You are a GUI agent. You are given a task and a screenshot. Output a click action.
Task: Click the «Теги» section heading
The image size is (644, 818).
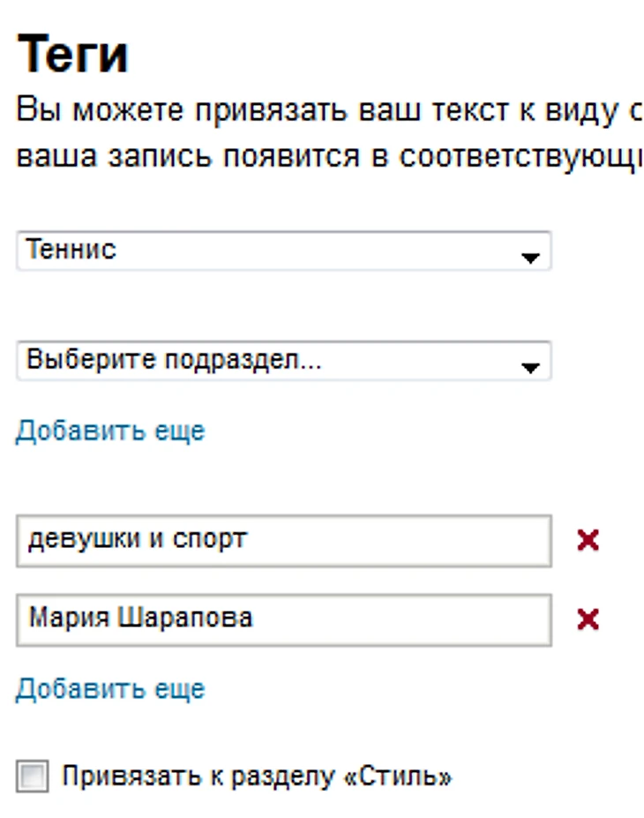pos(72,54)
